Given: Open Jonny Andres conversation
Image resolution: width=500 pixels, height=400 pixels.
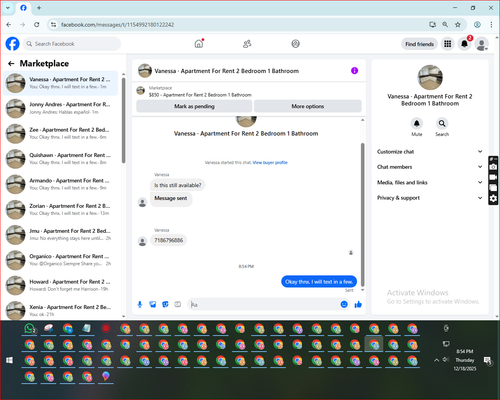Looking at the screenshot, I should click(x=61, y=108).
